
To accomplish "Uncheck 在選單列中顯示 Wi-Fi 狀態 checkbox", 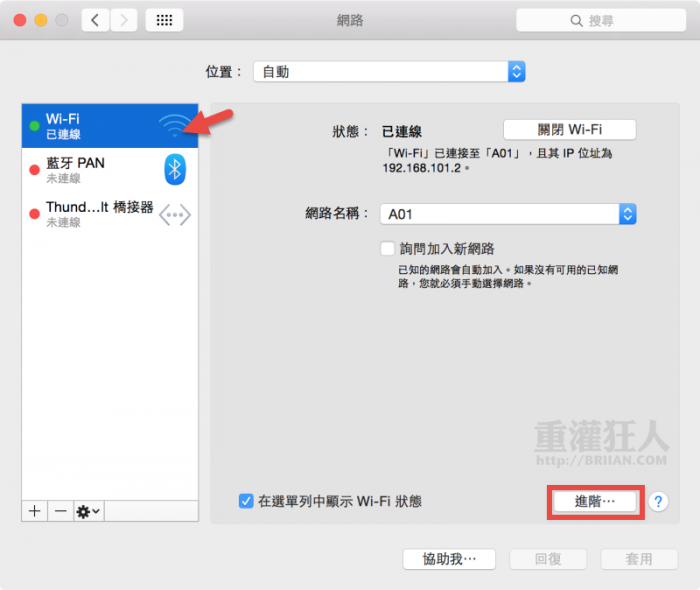I will tap(246, 501).
